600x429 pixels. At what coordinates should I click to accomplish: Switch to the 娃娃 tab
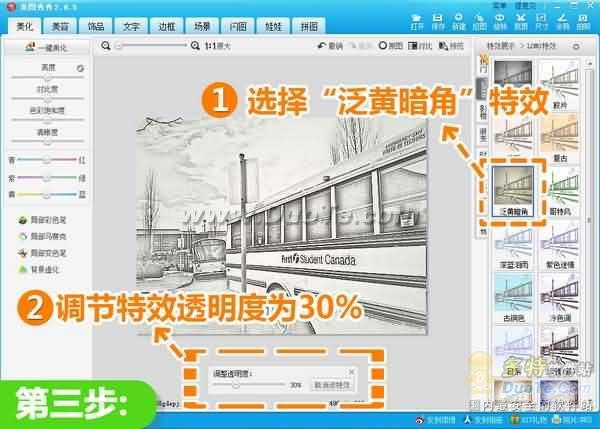click(x=273, y=26)
